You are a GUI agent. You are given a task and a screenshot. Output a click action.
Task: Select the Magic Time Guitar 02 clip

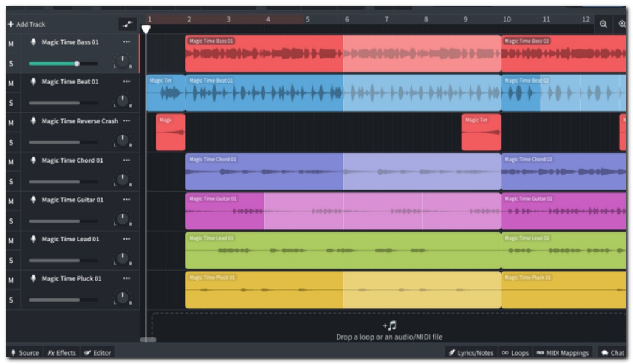(563, 211)
